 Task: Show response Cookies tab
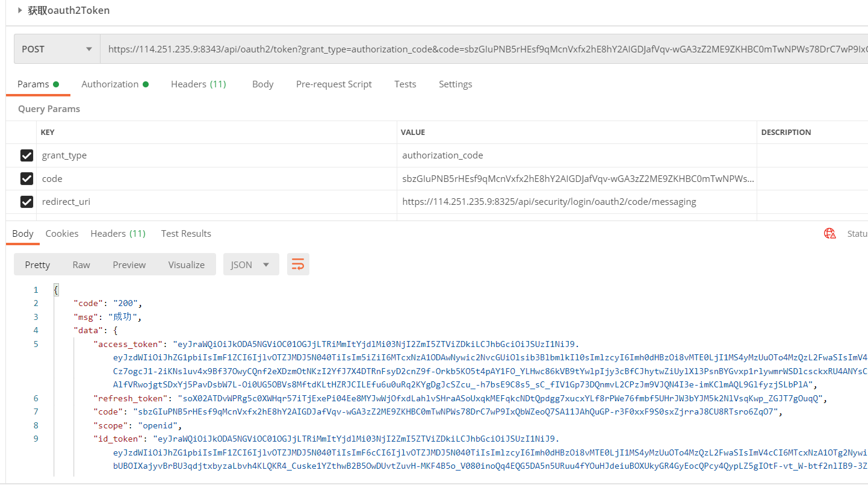62,234
